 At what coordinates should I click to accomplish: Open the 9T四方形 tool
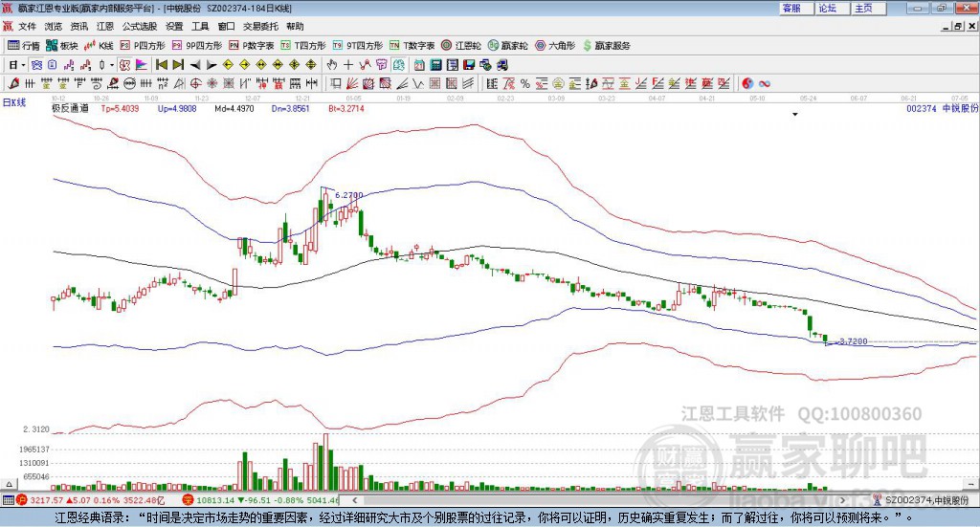358,46
